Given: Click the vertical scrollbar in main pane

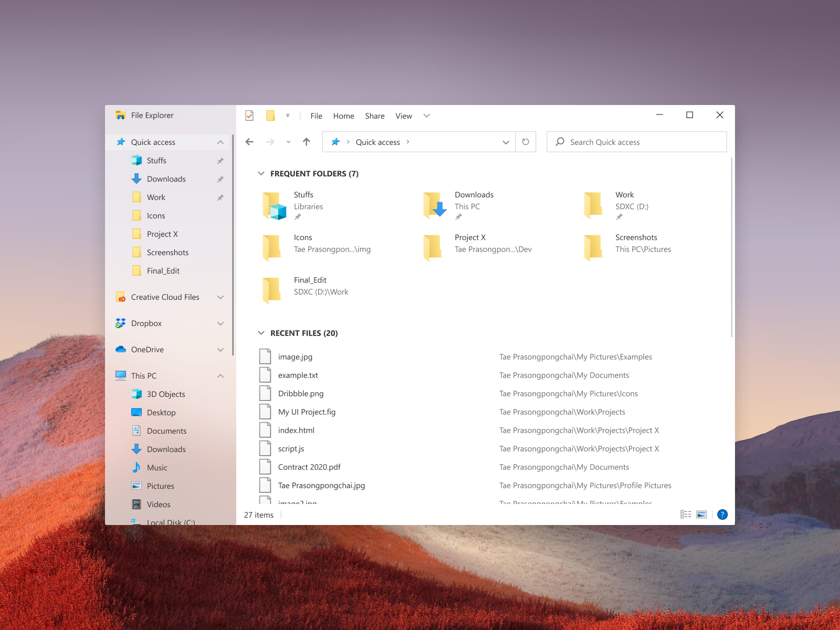Looking at the screenshot, I should (731, 247).
